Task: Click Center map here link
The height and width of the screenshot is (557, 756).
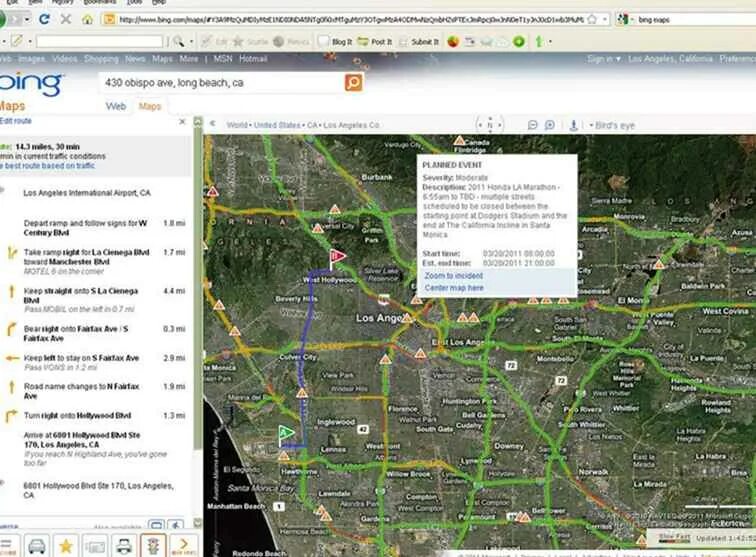Action: pos(454,288)
